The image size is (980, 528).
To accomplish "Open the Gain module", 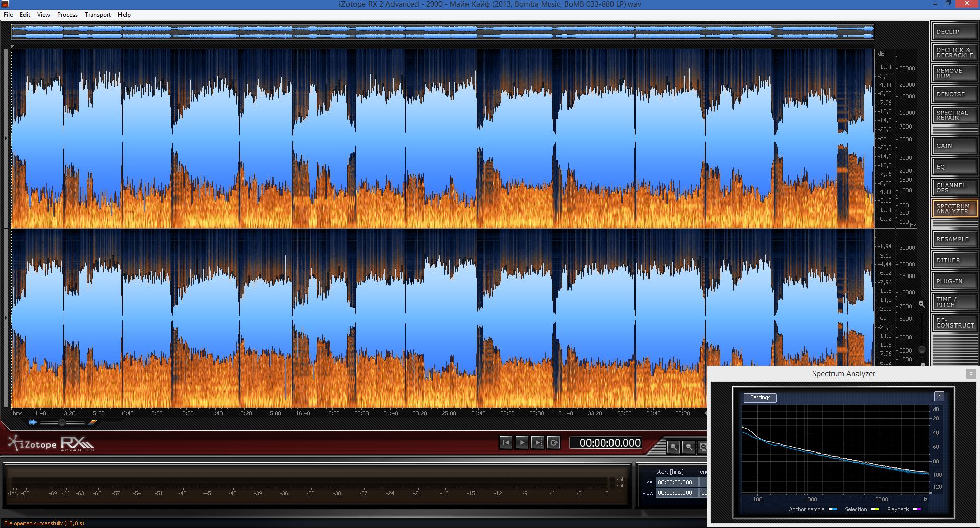I will pos(954,146).
